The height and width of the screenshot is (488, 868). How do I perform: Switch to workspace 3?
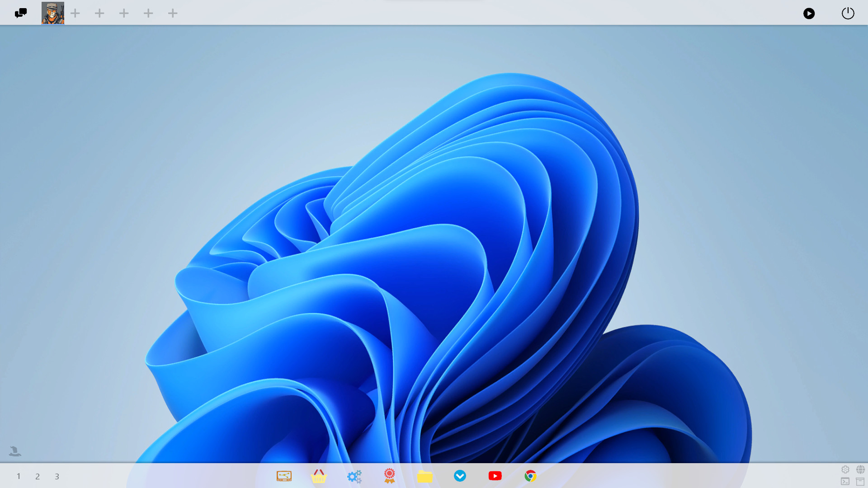click(57, 476)
